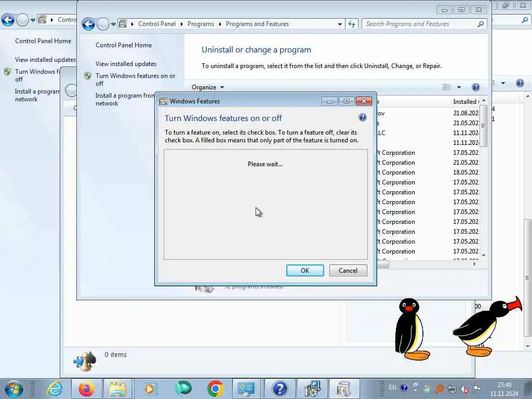Select Programs and Features in breadcrumb
Image resolution: width=532 pixels, height=399 pixels.
257,24
